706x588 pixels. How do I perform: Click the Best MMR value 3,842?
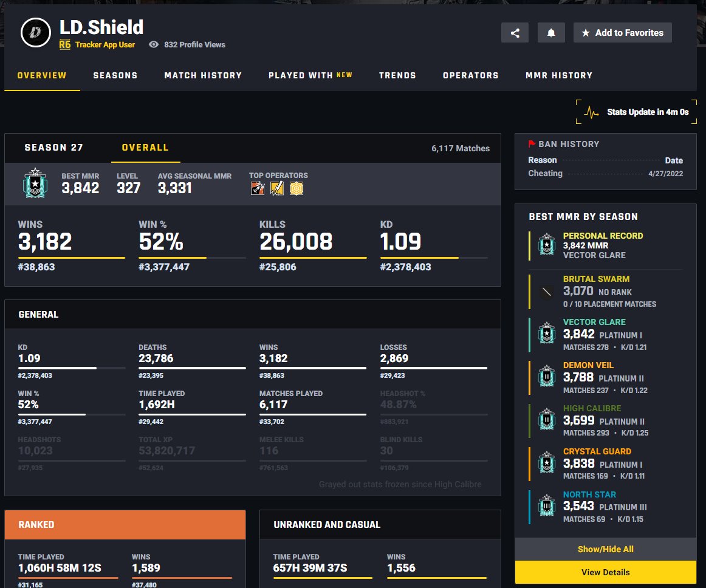coord(80,188)
